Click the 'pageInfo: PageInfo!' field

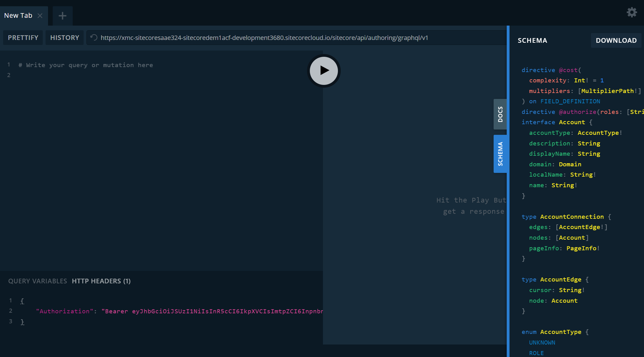click(x=564, y=248)
